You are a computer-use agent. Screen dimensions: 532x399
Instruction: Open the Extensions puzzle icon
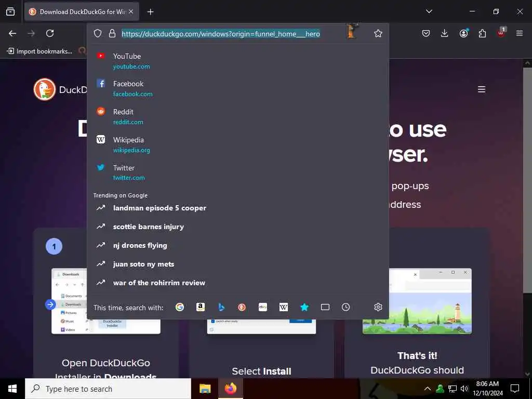tap(482, 33)
